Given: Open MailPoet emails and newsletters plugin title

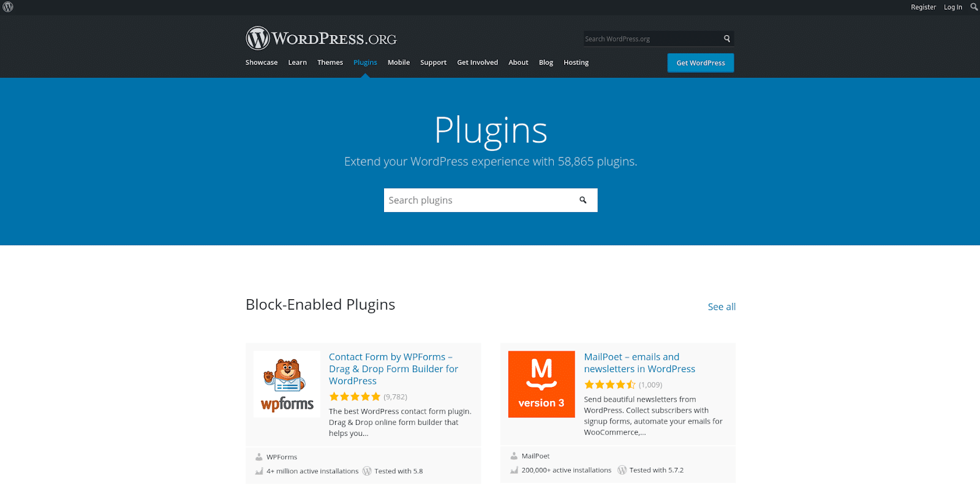Looking at the screenshot, I should tap(639, 363).
